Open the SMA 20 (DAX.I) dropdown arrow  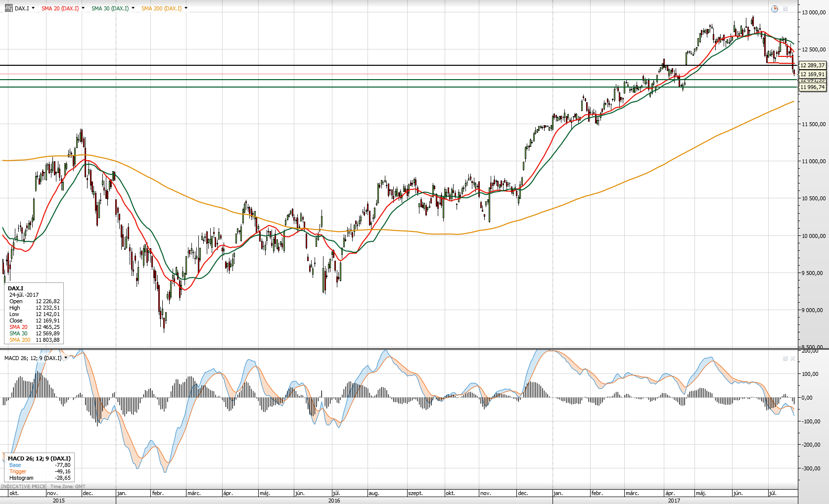click(x=83, y=8)
